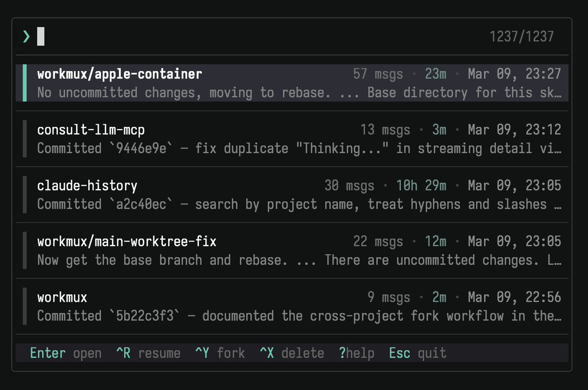Click the 10h 29m duration value

(x=421, y=186)
